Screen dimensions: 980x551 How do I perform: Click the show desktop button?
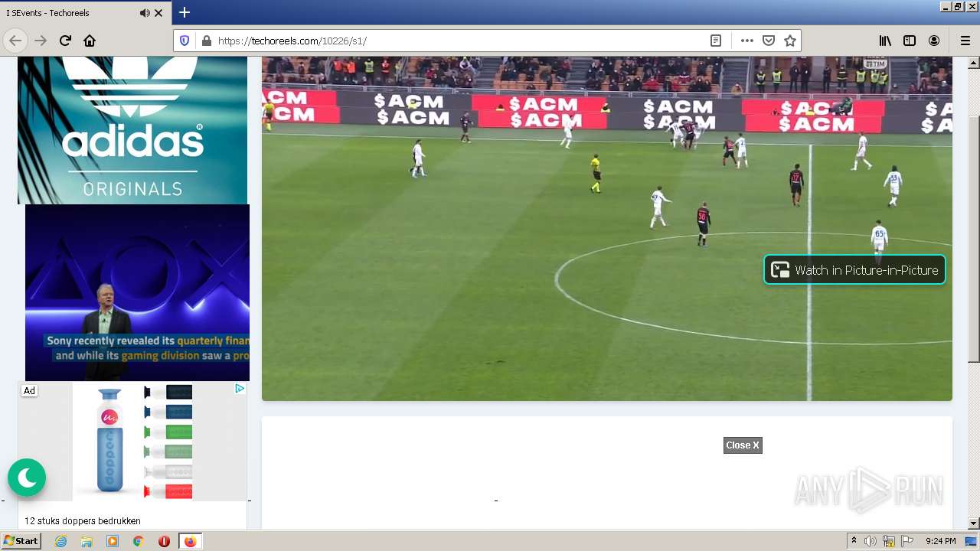click(972, 541)
